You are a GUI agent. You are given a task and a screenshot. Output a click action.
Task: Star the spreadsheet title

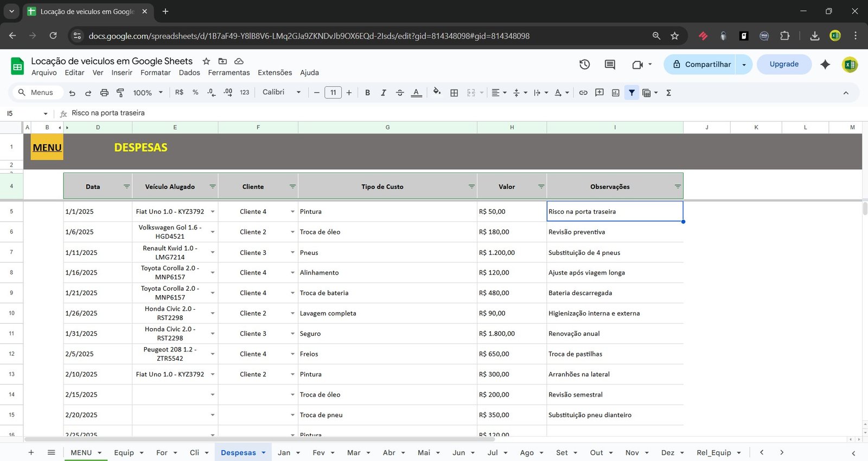(x=206, y=61)
